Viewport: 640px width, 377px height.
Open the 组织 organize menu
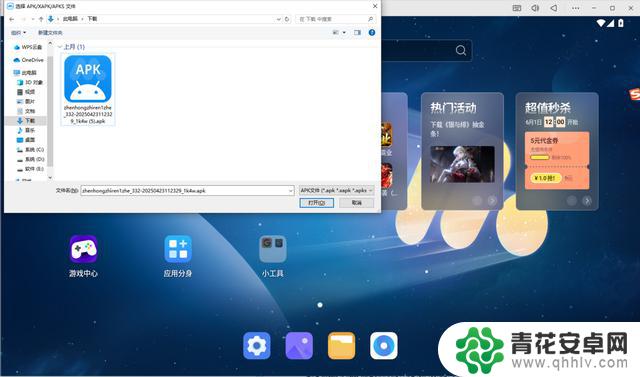click(18, 33)
